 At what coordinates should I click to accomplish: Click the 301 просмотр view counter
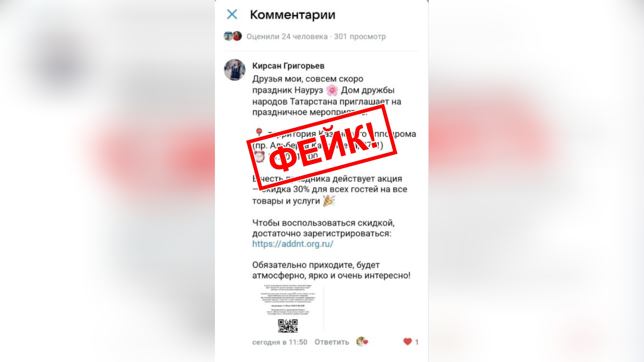click(x=360, y=37)
